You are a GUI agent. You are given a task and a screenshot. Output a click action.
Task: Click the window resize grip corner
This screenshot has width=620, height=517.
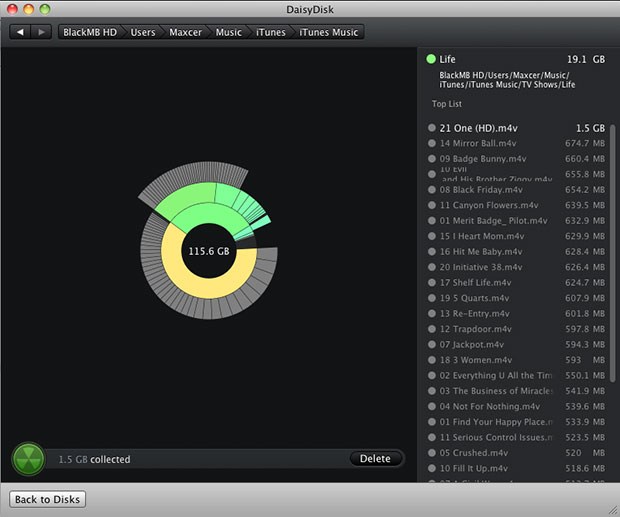pos(614,511)
